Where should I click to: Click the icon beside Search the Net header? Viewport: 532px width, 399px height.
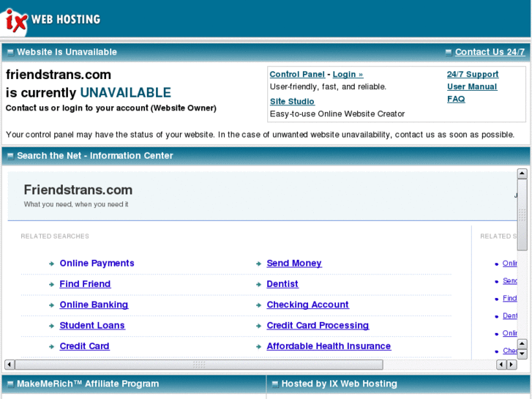pos(10,156)
